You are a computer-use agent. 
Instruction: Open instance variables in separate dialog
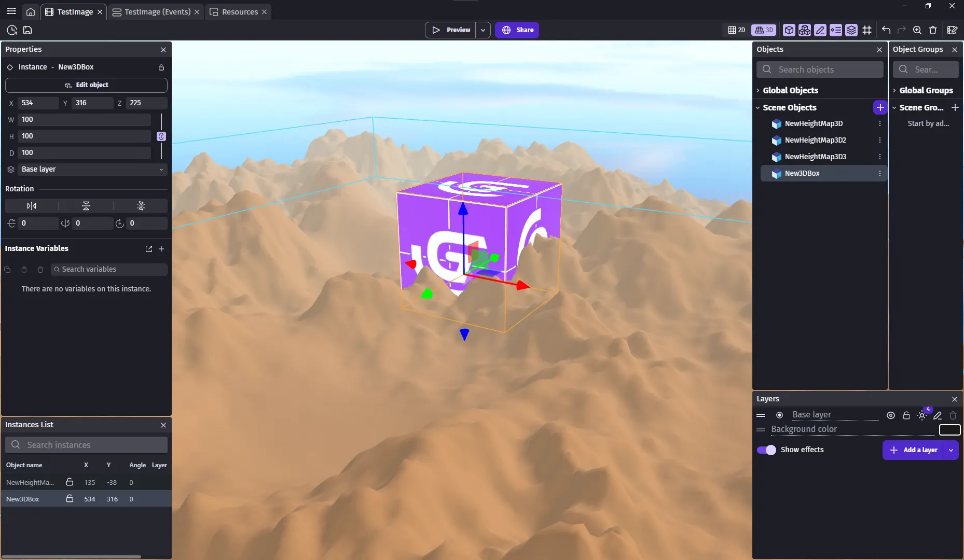click(x=149, y=249)
